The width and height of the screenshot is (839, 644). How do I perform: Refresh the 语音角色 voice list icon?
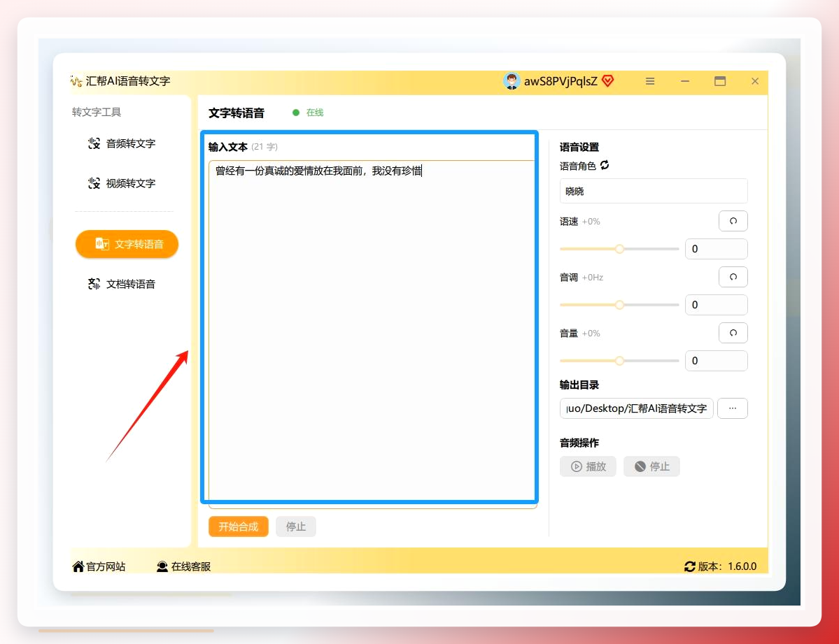tap(605, 165)
